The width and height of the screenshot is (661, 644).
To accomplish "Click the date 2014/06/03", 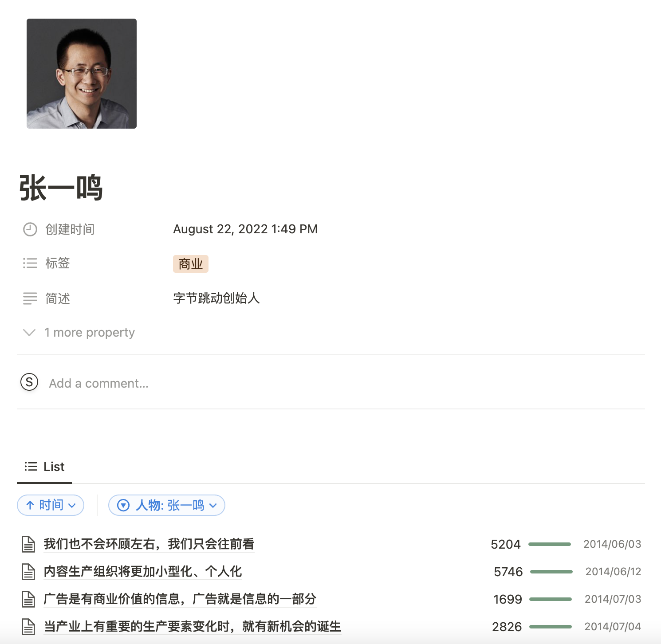I will pos(612,544).
